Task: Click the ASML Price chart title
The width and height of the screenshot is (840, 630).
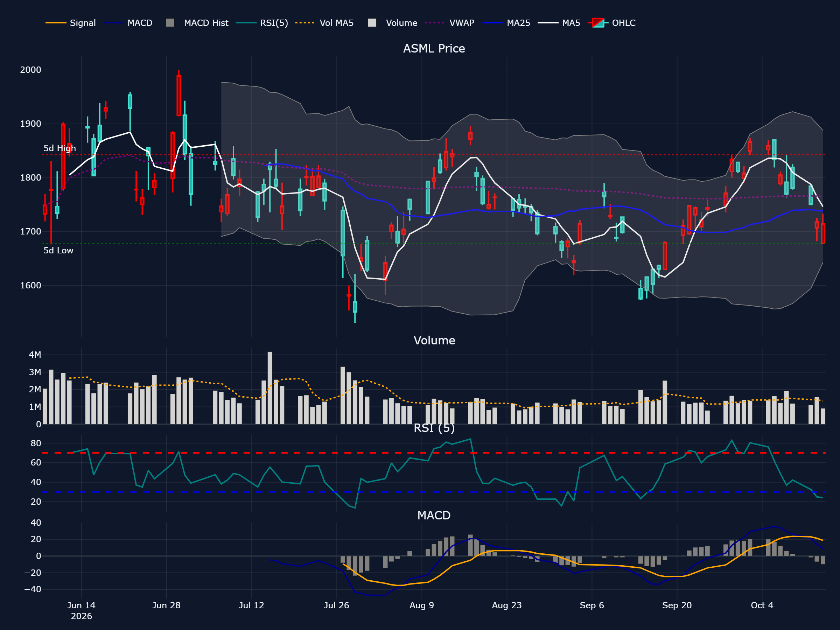Action: coord(434,49)
